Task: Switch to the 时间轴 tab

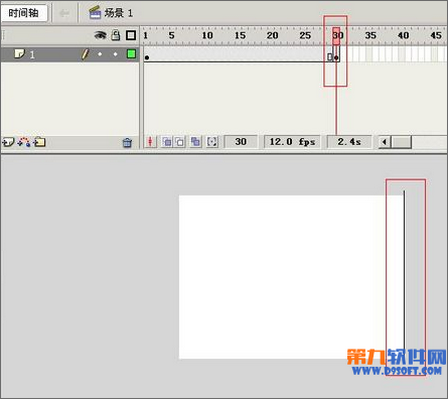Action: pyautogui.click(x=24, y=13)
